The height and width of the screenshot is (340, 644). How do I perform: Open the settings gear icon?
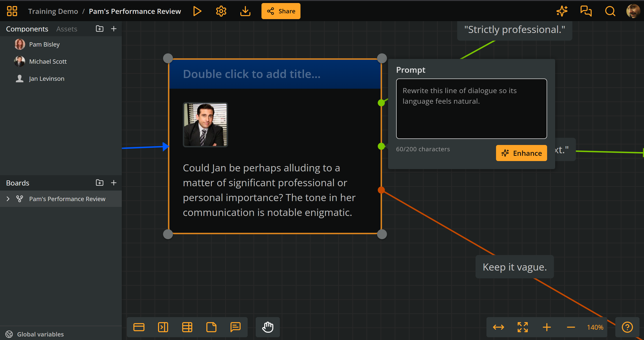221,11
